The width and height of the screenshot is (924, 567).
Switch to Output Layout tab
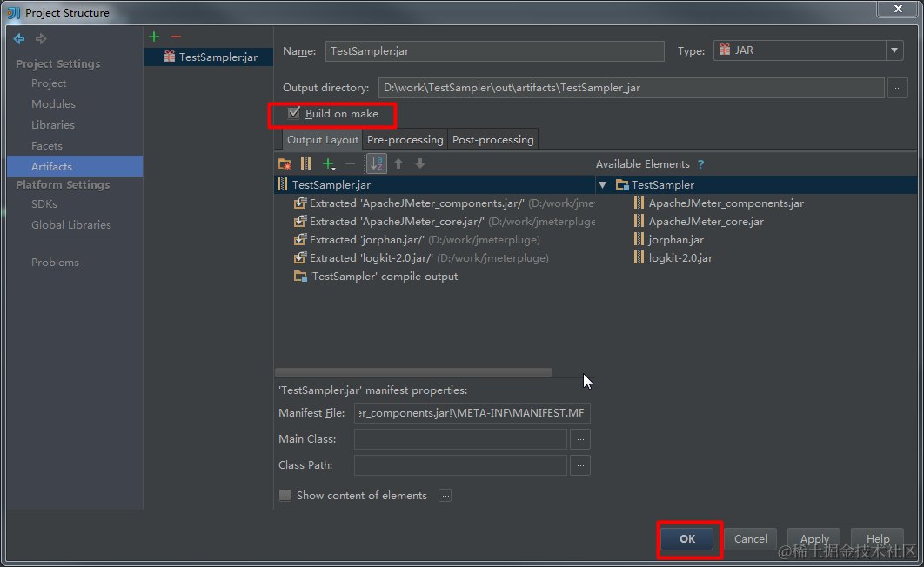(322, 139)
